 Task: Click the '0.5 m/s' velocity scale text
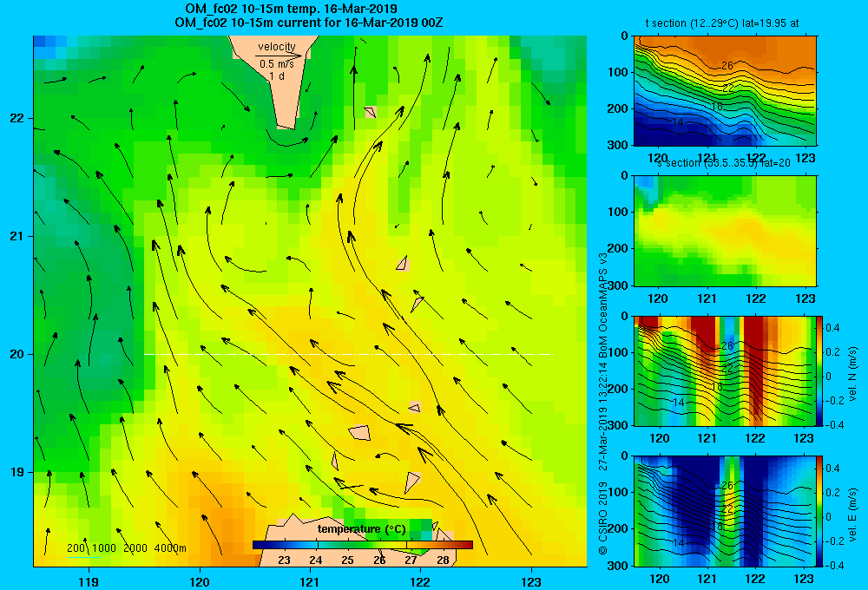277,64
